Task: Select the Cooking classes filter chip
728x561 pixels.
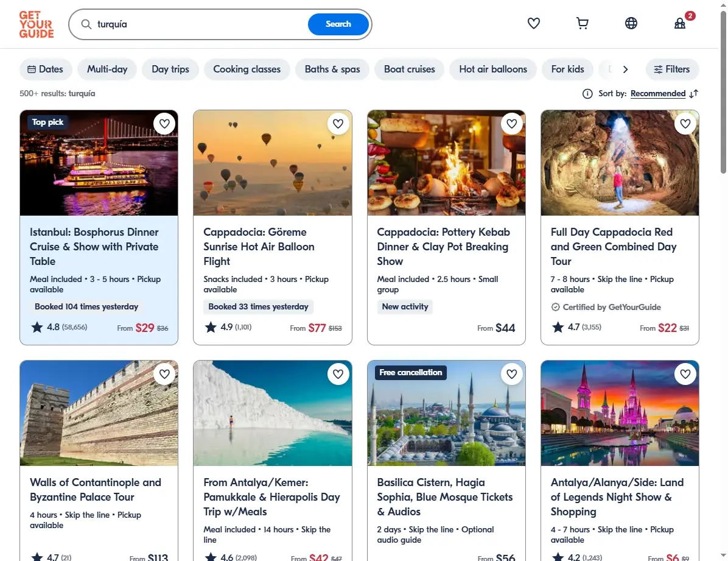Action: [247, 69]
